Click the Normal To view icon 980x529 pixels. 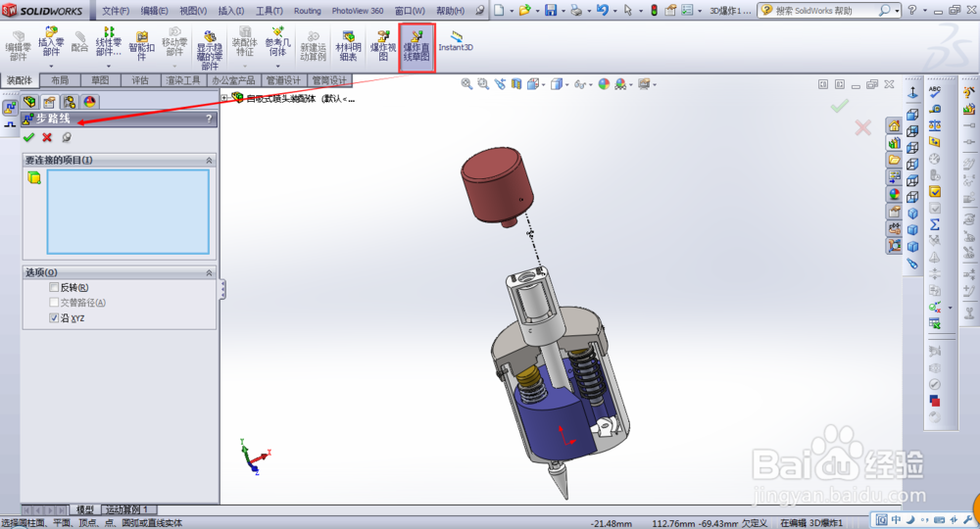click(912, 94)
